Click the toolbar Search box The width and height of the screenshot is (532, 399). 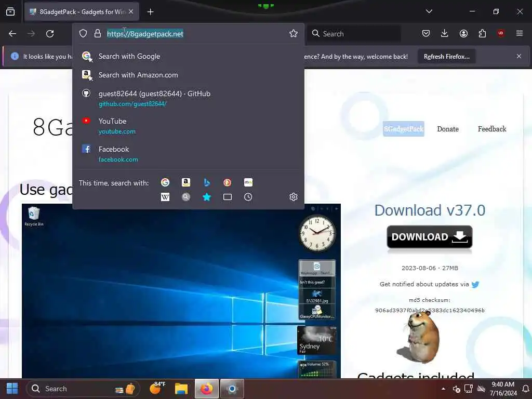pos(354,34)
